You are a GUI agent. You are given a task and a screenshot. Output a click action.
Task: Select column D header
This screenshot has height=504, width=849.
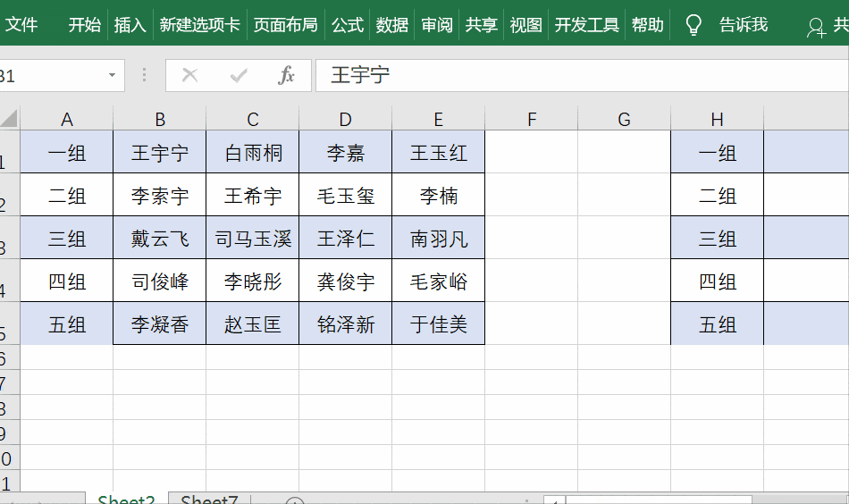pos(346,120)
